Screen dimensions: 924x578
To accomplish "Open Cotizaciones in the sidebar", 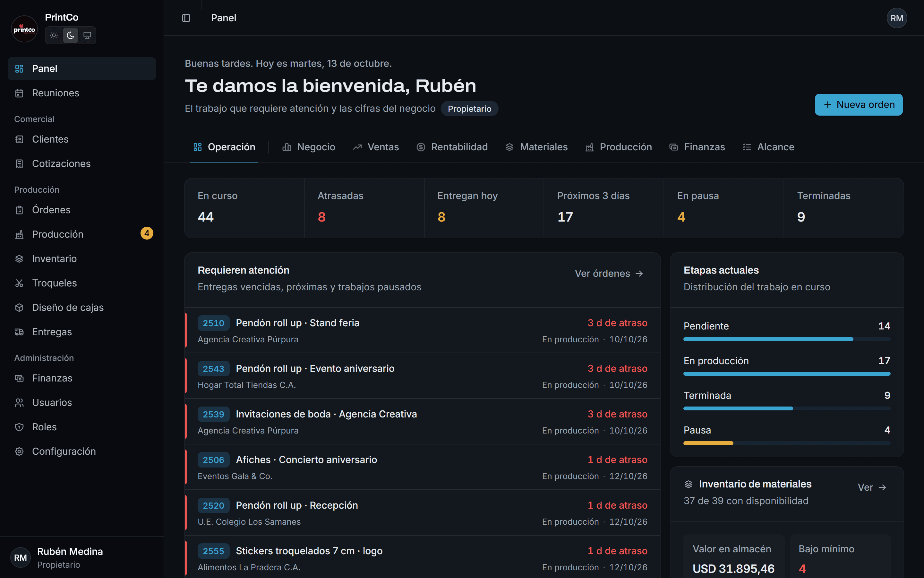I will coord(82,164).
